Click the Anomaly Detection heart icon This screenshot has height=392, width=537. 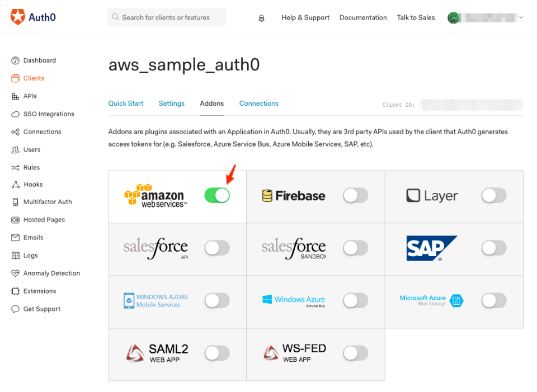tap(15, 273)
